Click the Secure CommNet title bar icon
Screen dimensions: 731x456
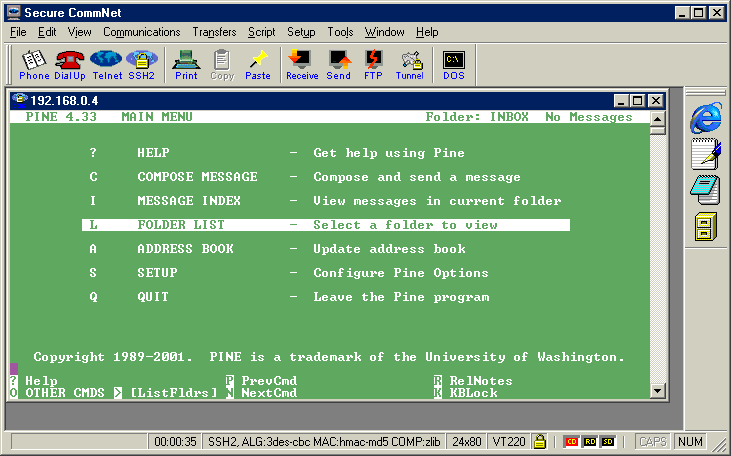click(x=14, y=12)
